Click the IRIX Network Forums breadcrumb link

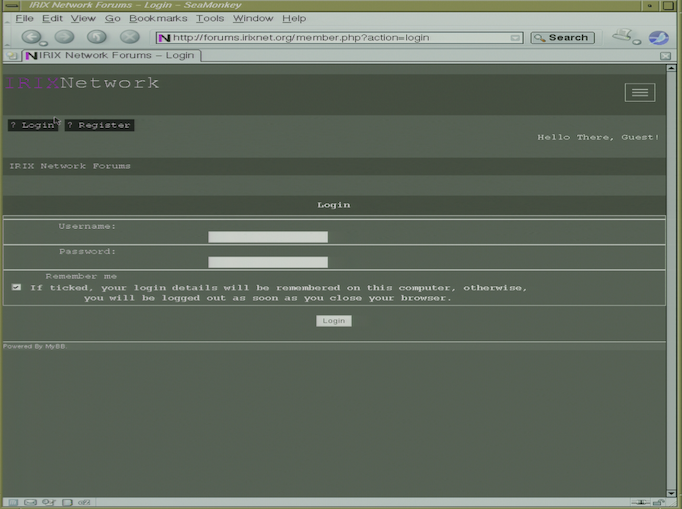[x=70, y=166]
